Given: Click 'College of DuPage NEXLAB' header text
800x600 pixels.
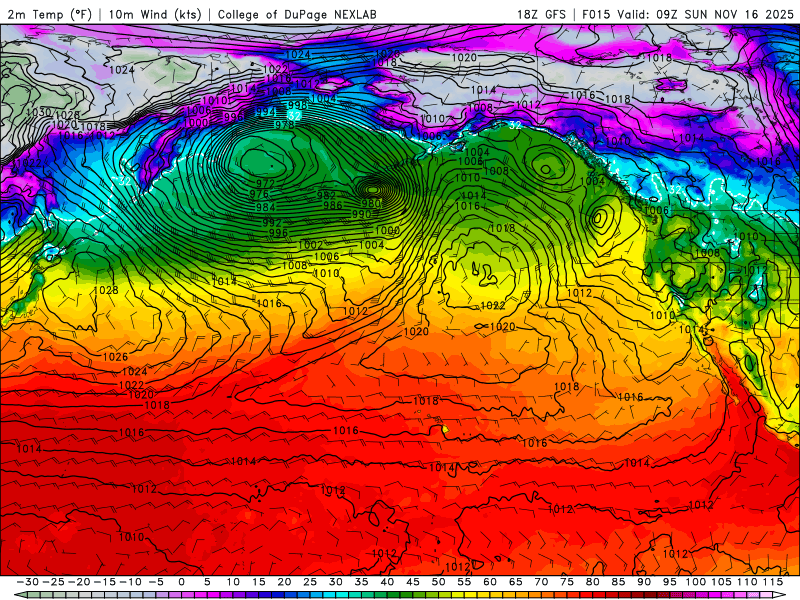Looking at the screenshot, I should point(297,14).
